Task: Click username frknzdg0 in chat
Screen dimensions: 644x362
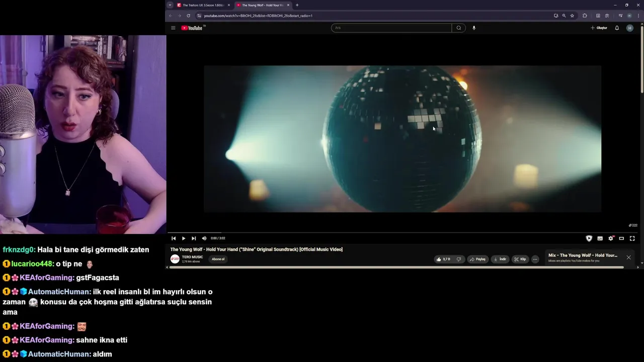Action: coord(18,249)
